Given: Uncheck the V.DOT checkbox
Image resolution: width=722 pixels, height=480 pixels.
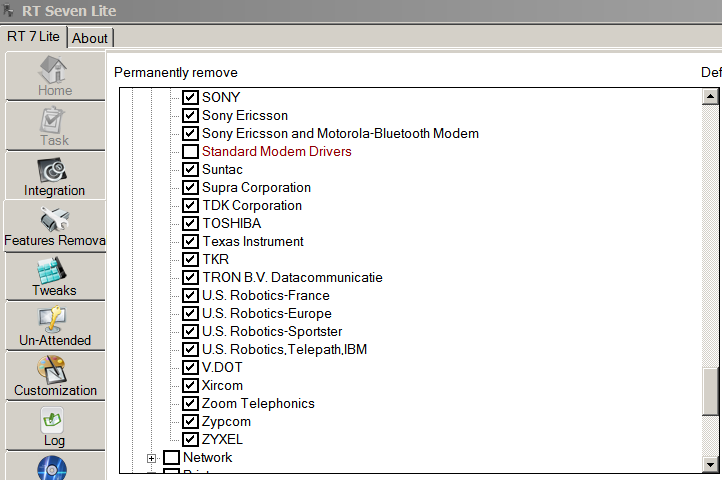Looking at the screenshot, I should click(x=190, y=367).
